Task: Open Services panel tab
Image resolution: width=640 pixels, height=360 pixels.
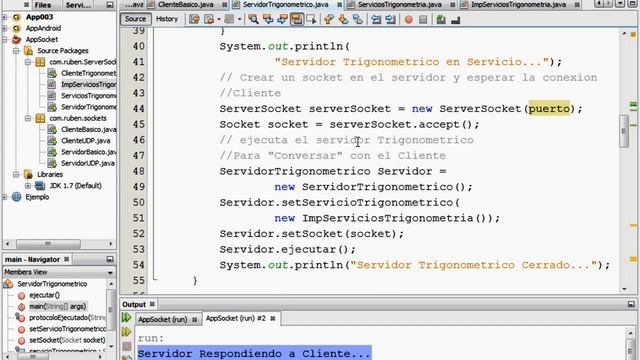Action: click(78, 5)
